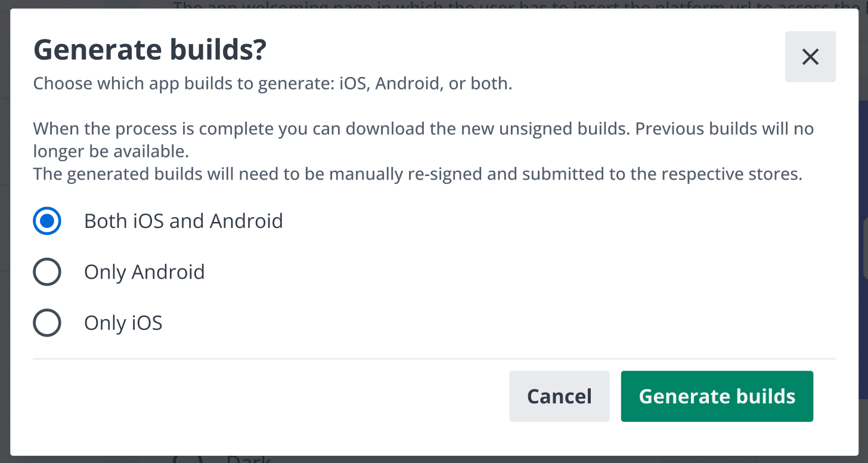Click the partially visible "Dark" label
This screenshot has height=463, width=868.
[249, 460]
